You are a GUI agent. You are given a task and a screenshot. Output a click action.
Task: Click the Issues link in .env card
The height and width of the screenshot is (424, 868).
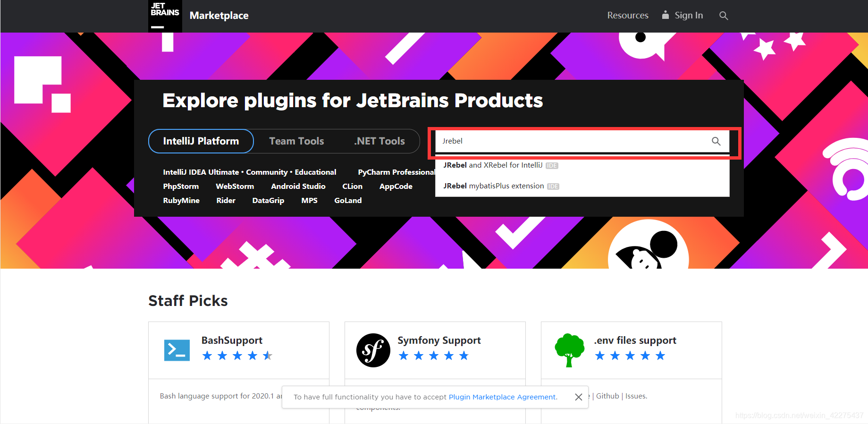point(636,396)
